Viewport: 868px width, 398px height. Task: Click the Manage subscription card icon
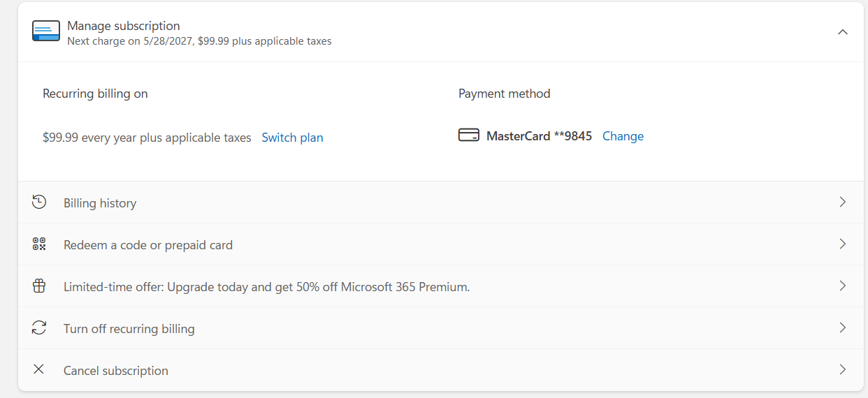click(x=46, y=31)
